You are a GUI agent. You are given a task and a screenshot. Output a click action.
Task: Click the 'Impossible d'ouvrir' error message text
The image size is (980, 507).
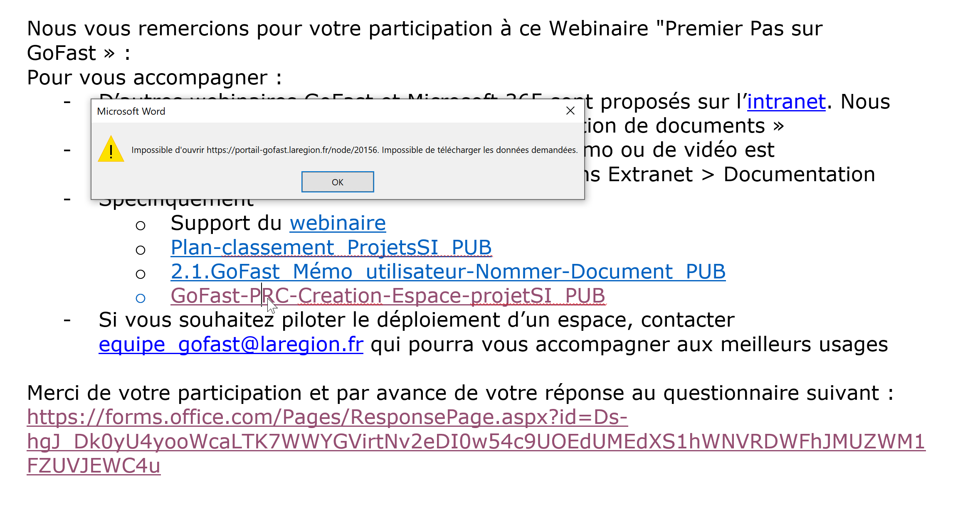tap(354, 150)
